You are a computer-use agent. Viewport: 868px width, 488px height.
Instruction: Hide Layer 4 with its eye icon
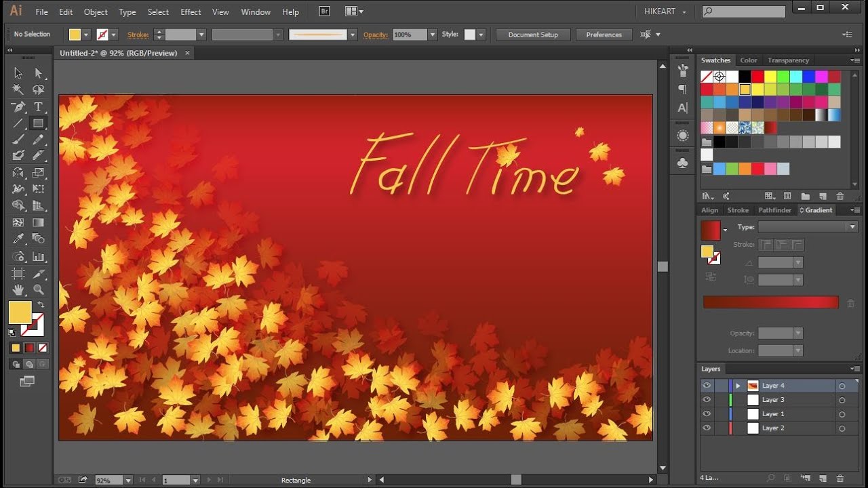(x=707, y=386)
